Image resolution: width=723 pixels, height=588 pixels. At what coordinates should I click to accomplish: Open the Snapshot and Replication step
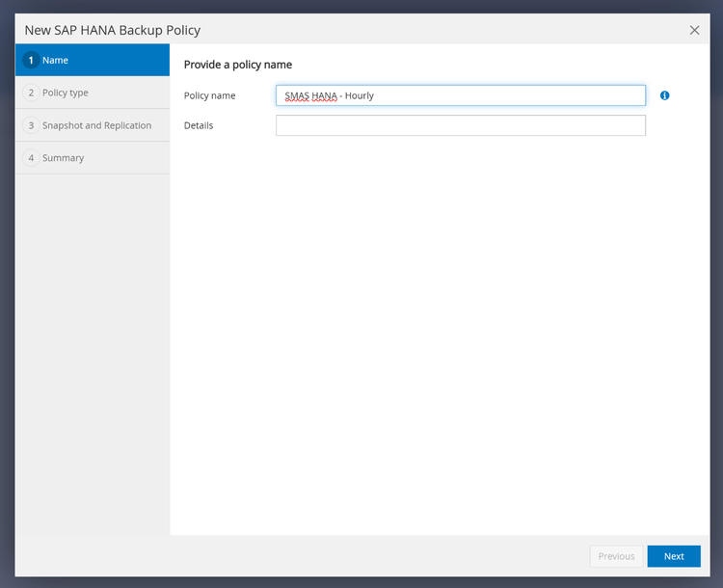93,125
